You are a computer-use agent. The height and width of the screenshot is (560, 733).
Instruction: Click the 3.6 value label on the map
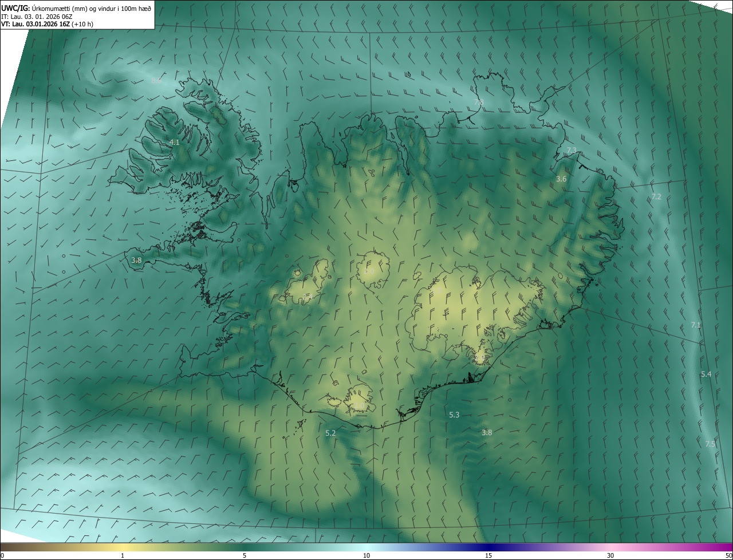click(x=561, y=179)
